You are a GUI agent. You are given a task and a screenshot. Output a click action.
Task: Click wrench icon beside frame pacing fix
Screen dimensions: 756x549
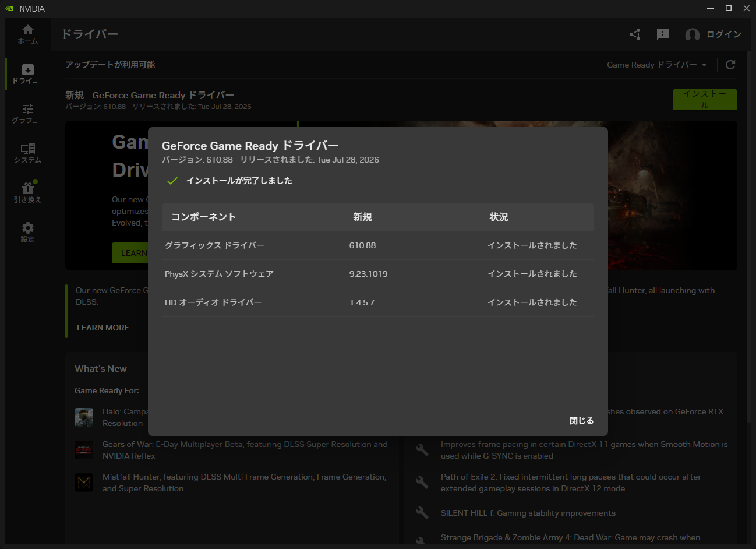click(422, 450)
